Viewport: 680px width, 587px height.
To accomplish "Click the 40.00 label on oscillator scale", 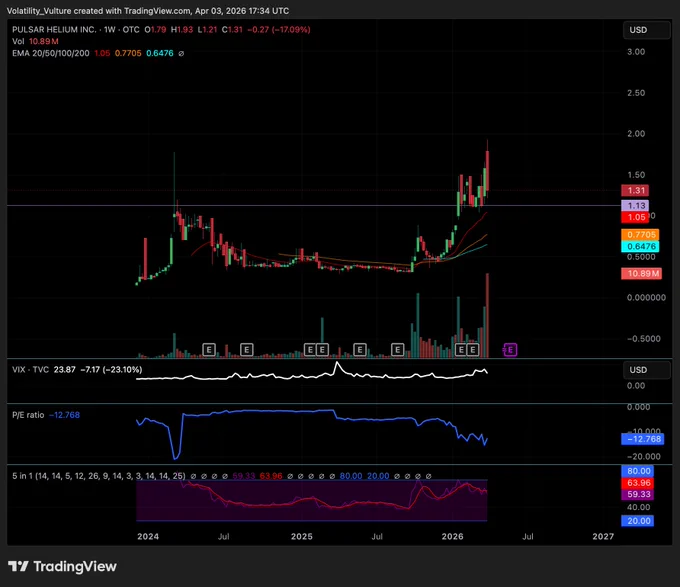I will [638, 507].
